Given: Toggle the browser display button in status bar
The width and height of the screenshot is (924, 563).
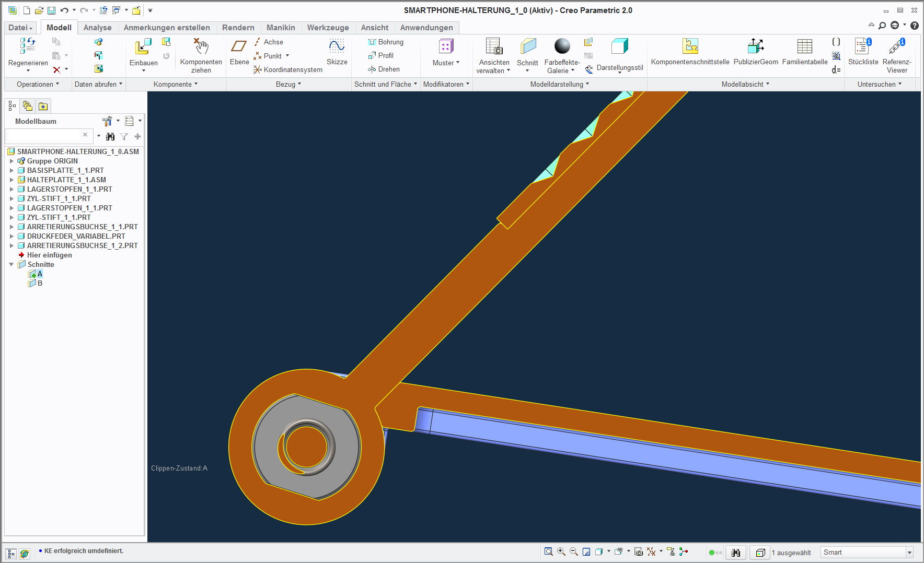Looking at the screenshot, I should (25, 554).
